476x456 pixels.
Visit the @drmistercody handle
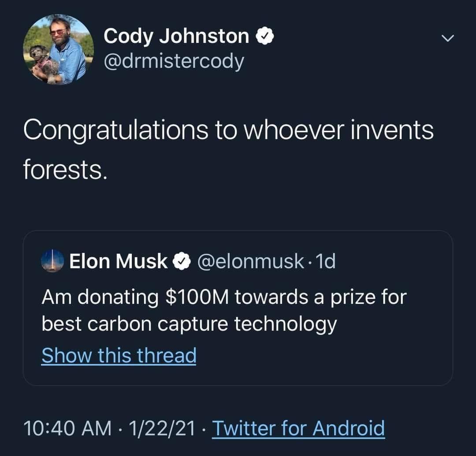pos(173,62)
